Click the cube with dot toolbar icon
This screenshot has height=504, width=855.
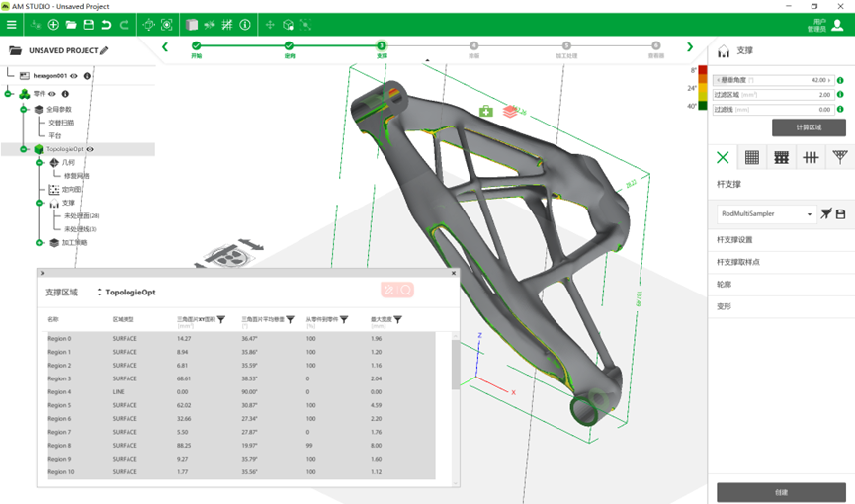pyautogui.click(x=288, y=25)
